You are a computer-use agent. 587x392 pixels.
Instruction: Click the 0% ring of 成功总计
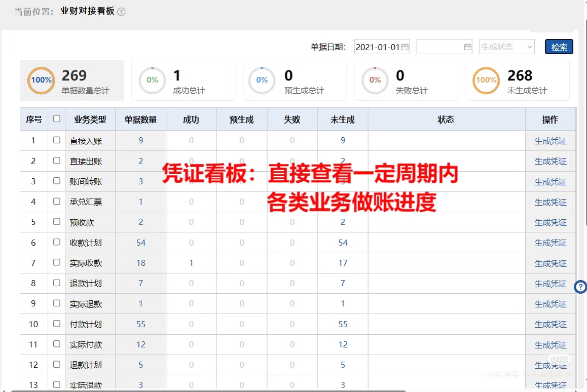(x=152, y=80)
